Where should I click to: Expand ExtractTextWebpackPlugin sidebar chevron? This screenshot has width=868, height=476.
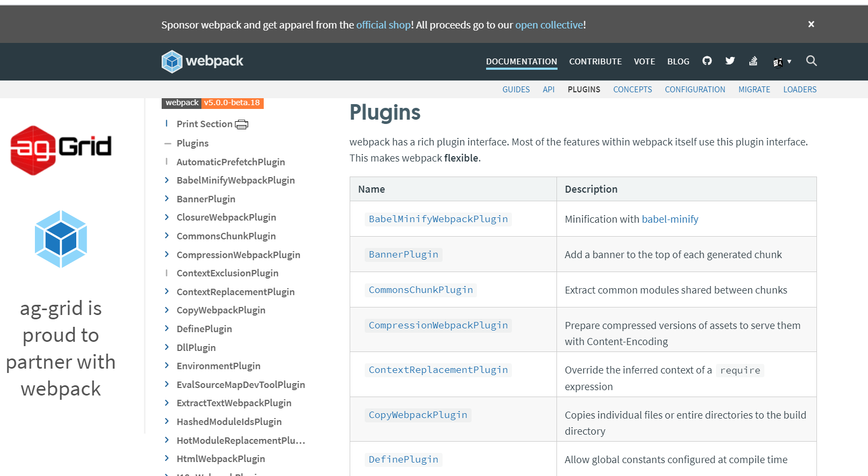coord(167,402)
